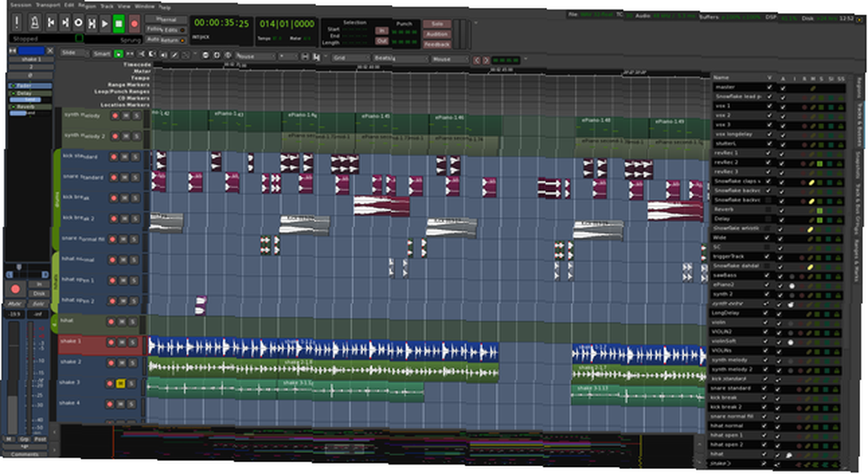This screenshot has height=474, width=868.
Task: Arm global record red button
Action: pos(134,24)
